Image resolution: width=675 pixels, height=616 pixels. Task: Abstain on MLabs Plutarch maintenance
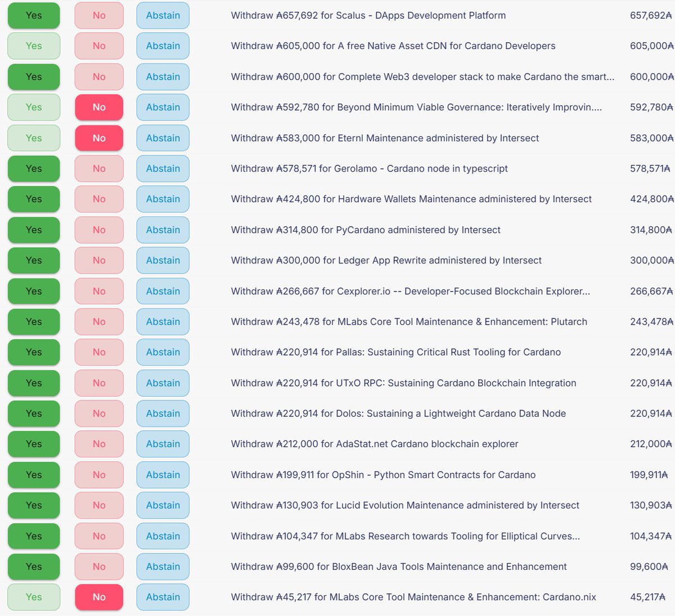pos(163,322)
